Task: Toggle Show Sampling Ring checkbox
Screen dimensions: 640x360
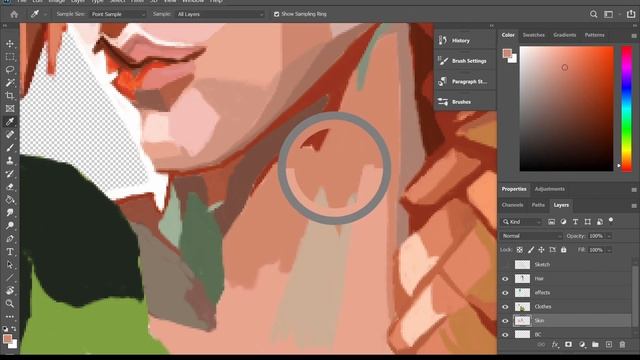Action: (x=276, y=14)
